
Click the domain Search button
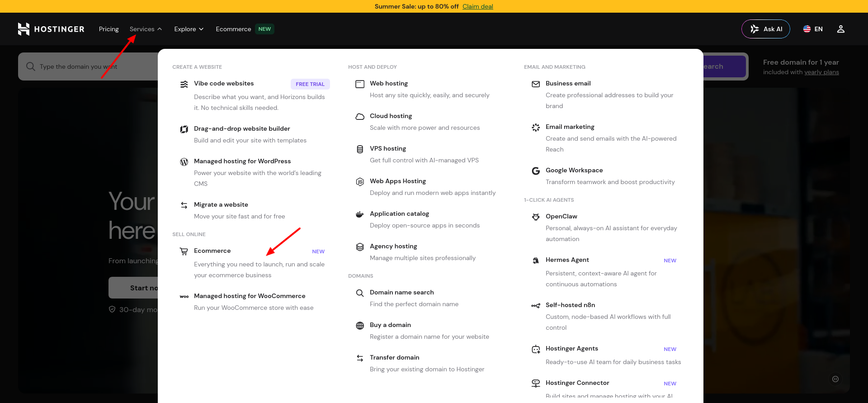[x=724, y=66]
